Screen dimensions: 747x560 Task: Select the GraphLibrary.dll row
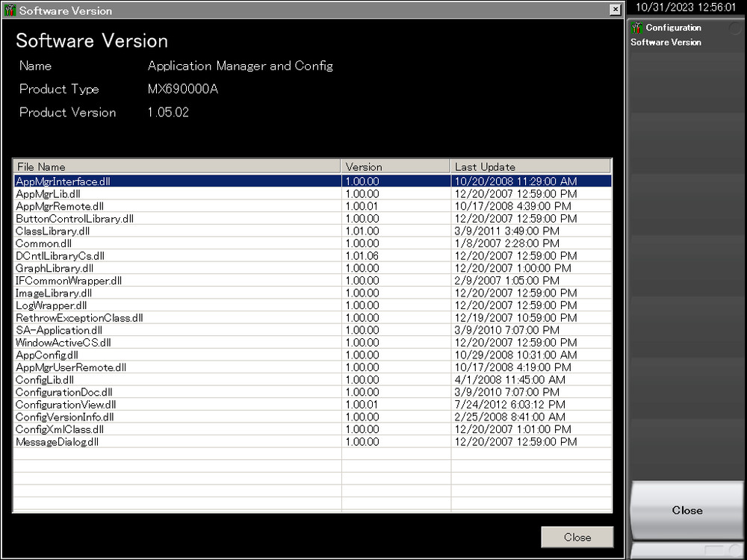312,268
